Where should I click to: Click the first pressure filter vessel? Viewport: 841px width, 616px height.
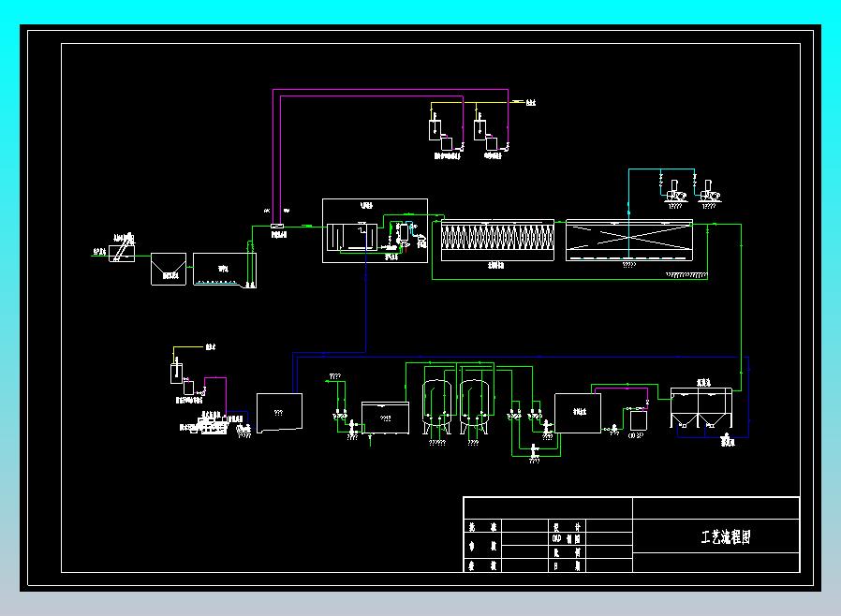(437, 407)
